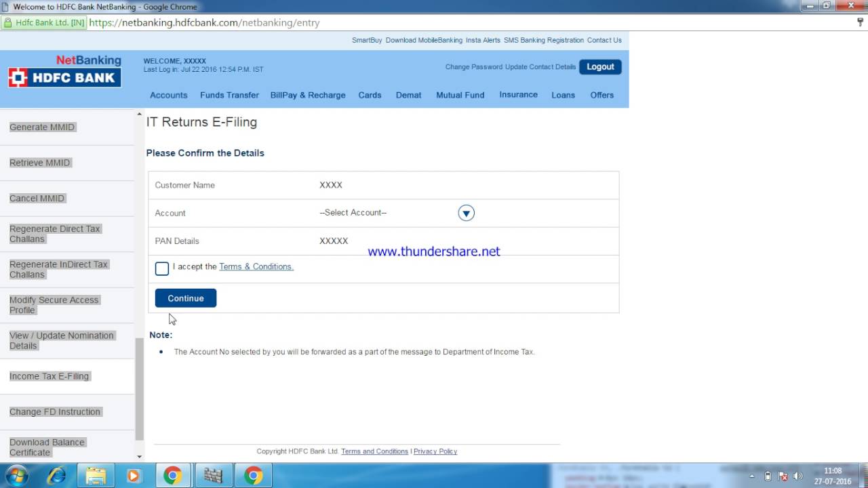The image size is (868, 488).
Task: Click the network tray icon
Action: [x=783, y=476]
